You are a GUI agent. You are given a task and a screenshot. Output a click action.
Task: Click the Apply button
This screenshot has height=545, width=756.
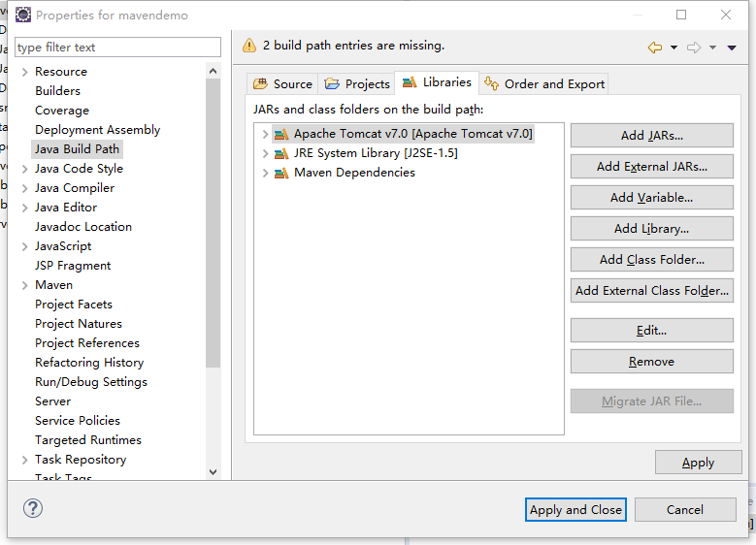(698, 463)
